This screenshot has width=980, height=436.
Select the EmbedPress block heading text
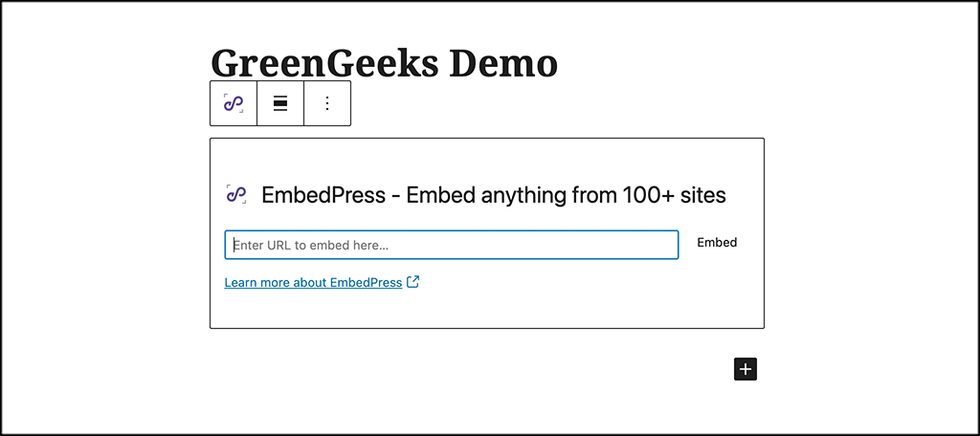(493, 195)
